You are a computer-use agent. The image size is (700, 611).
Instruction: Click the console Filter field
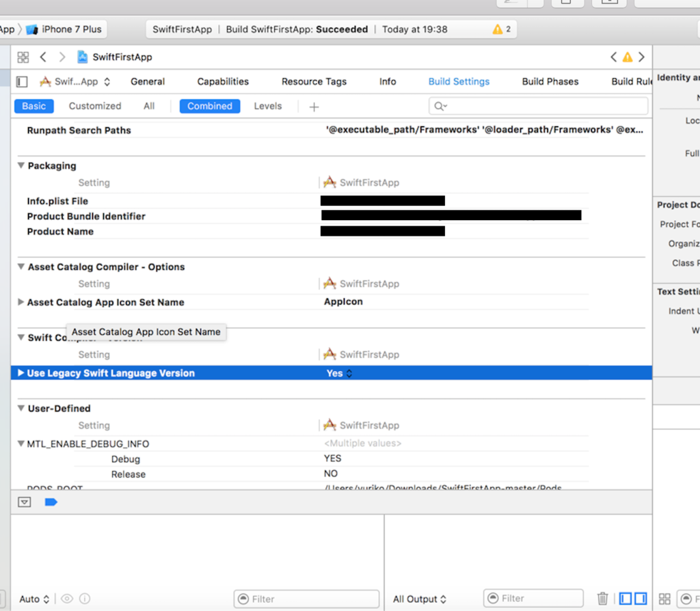(533, 598)
